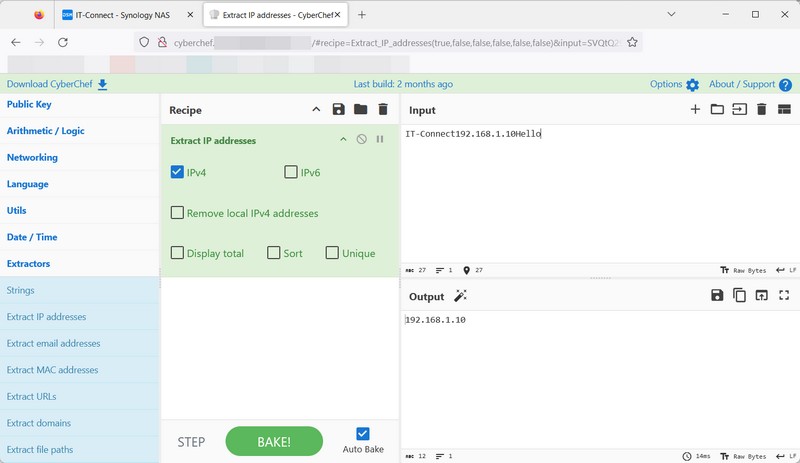Click the STEP button
Viewport: 800px width, 463px height.
pos(191,442)
